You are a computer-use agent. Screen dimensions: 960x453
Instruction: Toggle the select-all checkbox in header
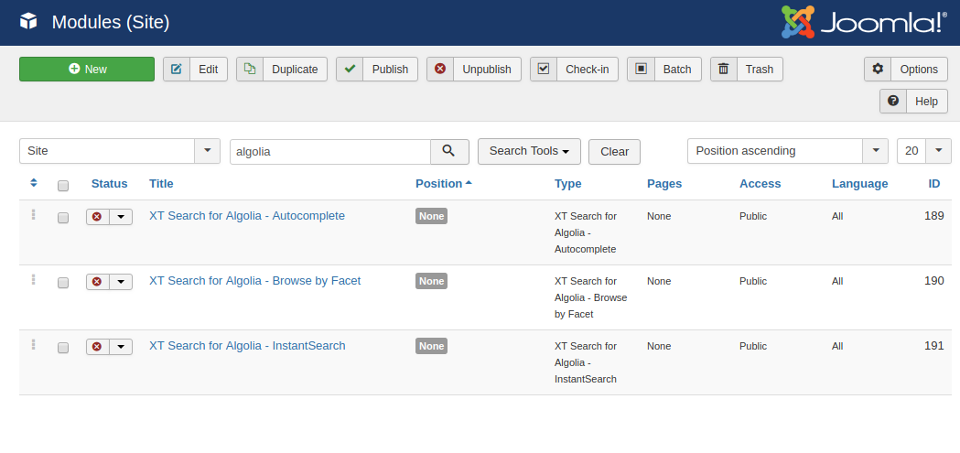pos(63,185)
